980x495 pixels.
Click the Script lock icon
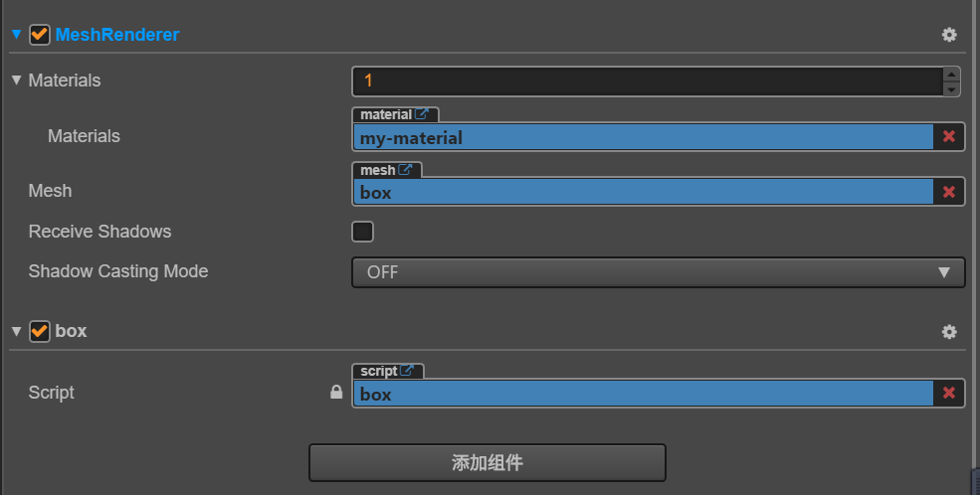coord(336,392)
